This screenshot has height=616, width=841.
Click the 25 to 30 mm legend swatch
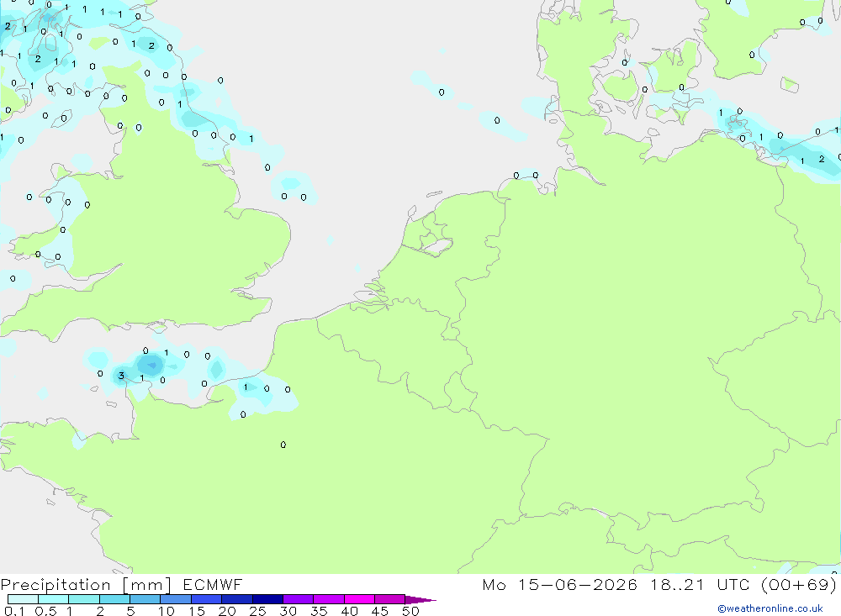(x=267, y=599)
